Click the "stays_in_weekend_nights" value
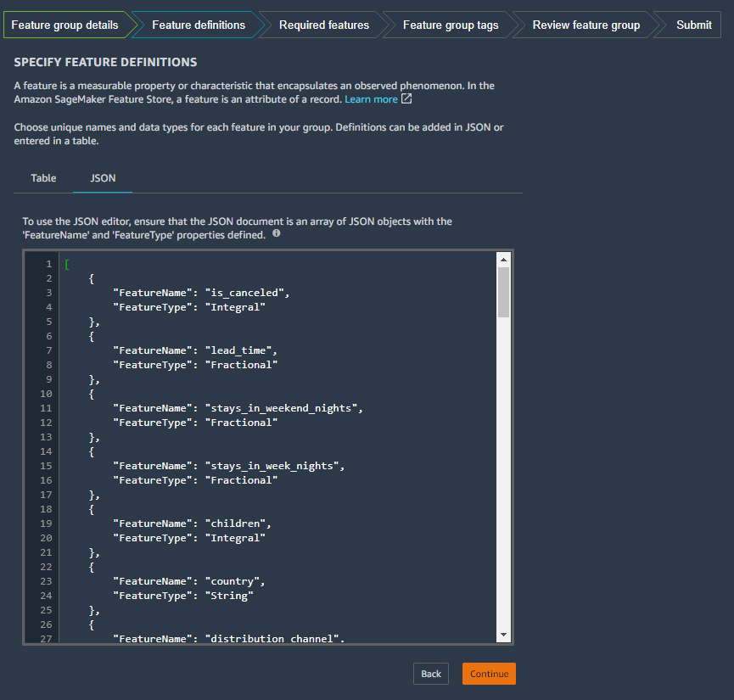The height and width of the screenshot is (700, 734). [281, 408]
